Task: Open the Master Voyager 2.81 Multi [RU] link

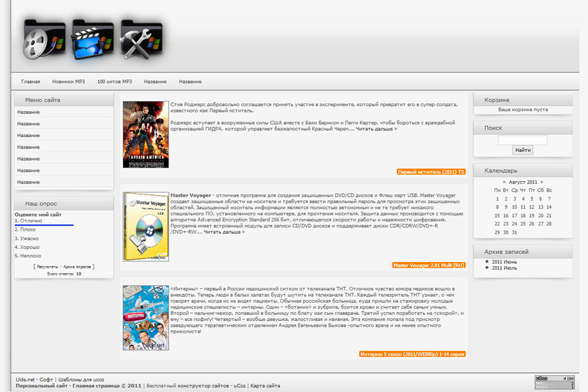Action: tap(429, 265)
